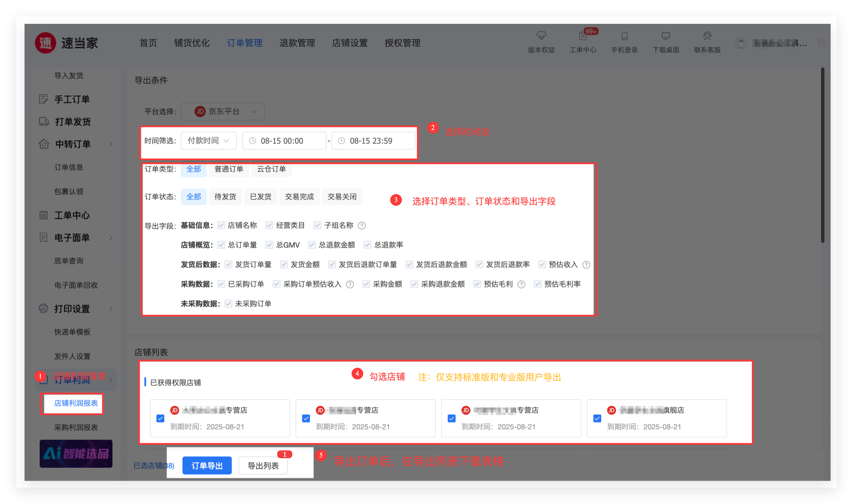
Task: Click help icon next to 子组名称
Action: point(362,226)
